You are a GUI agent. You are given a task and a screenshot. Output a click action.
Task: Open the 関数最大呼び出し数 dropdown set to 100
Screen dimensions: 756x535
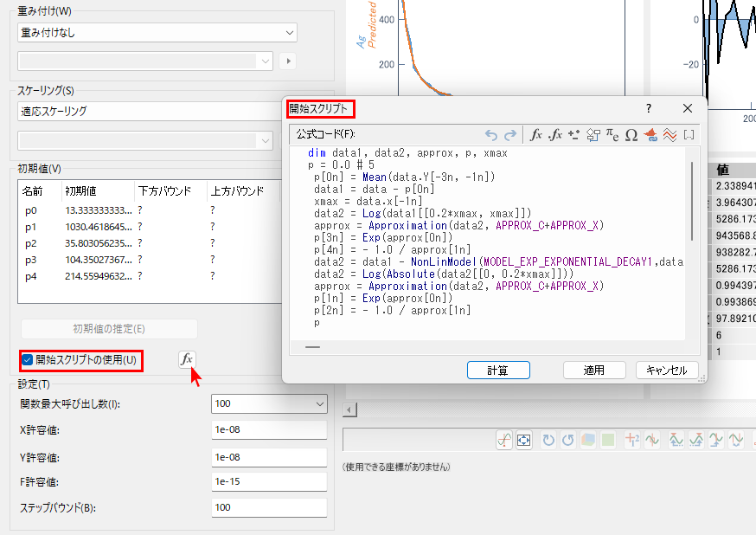pyautogui.click(x=269, y=403)
